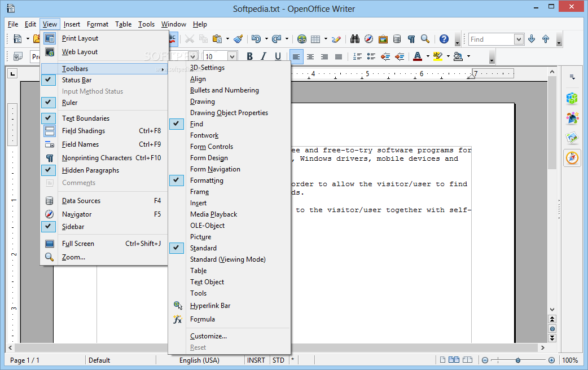Select Web Layout view

click(x=104, y=52)
